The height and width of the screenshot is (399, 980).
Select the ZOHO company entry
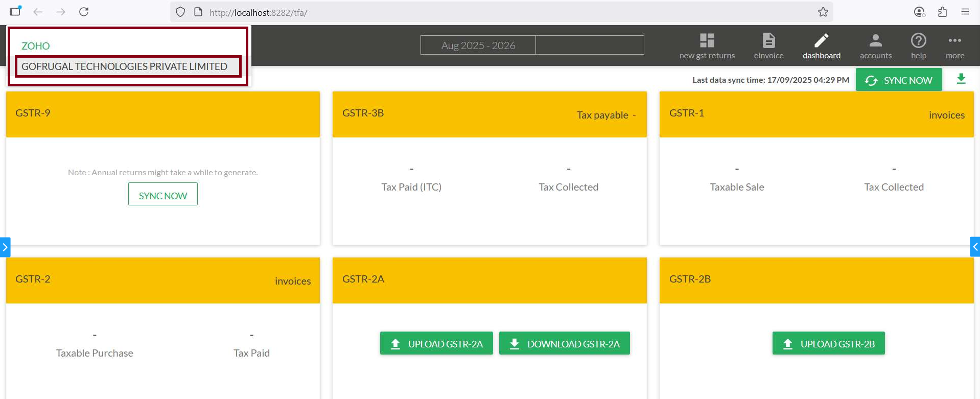tap(36, 46)
